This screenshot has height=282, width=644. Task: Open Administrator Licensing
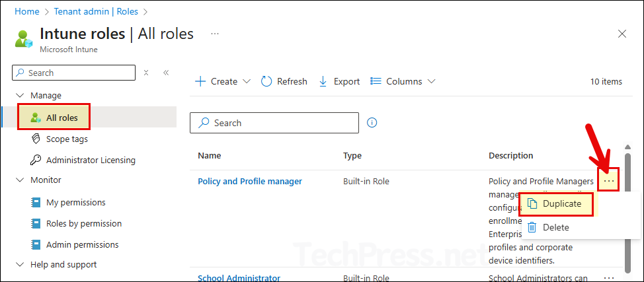pos(91,160)
